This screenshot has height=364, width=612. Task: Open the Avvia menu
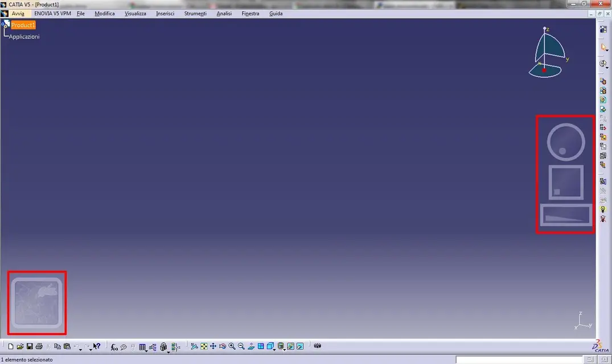18,14
